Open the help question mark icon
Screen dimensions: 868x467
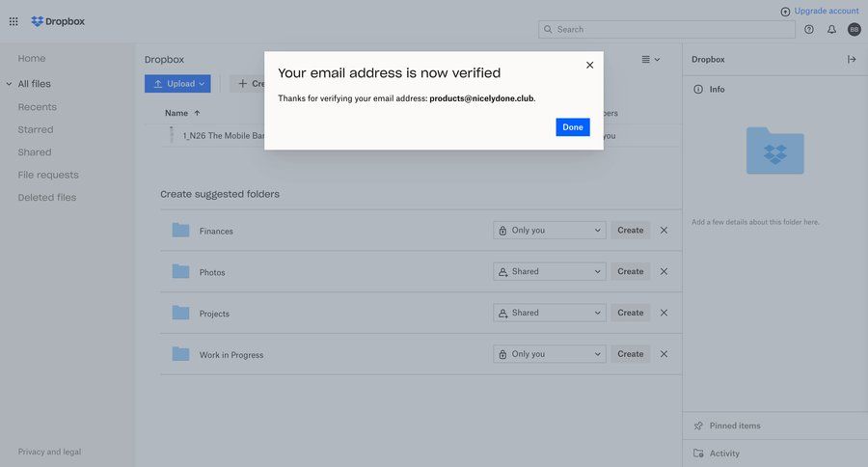pos(809,29)
